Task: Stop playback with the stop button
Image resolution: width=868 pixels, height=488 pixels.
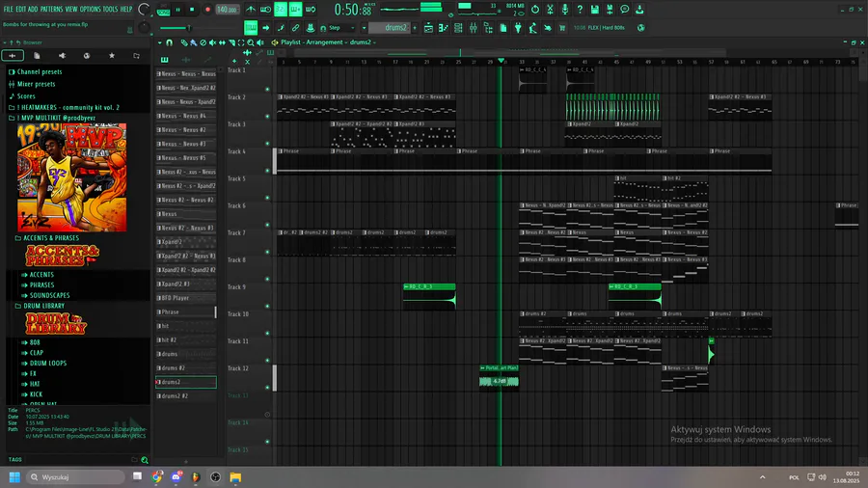Action: (192, 10)
